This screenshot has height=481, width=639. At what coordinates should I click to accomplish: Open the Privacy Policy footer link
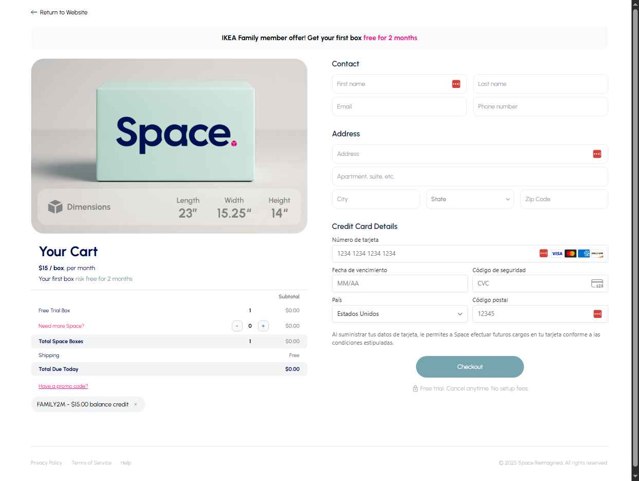[x=46, y=463]
